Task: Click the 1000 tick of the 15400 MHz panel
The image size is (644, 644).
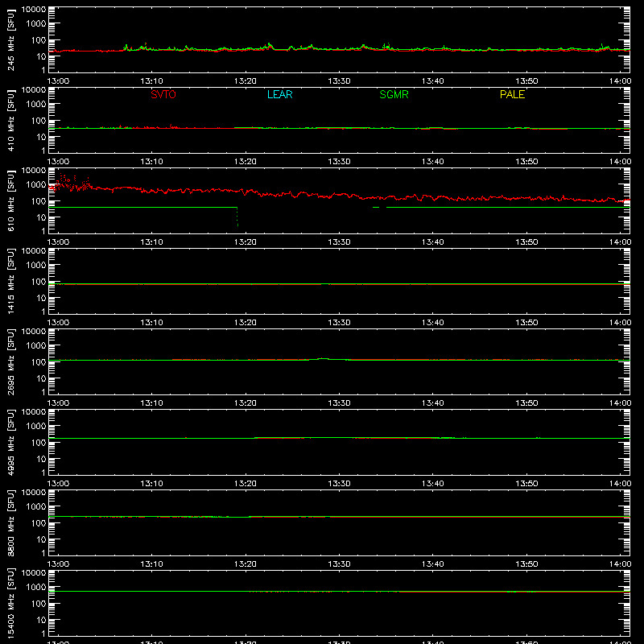Action: tap(36, 588)
